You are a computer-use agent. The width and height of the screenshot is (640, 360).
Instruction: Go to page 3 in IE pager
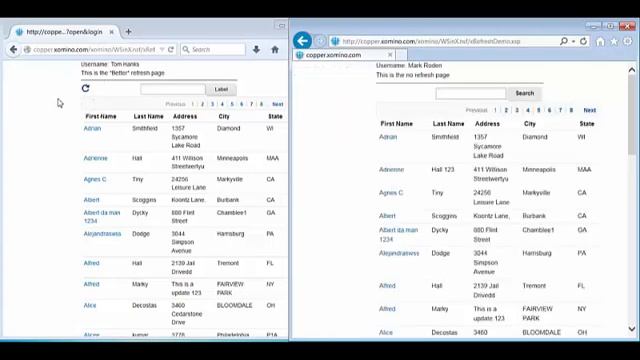point(517,110)
